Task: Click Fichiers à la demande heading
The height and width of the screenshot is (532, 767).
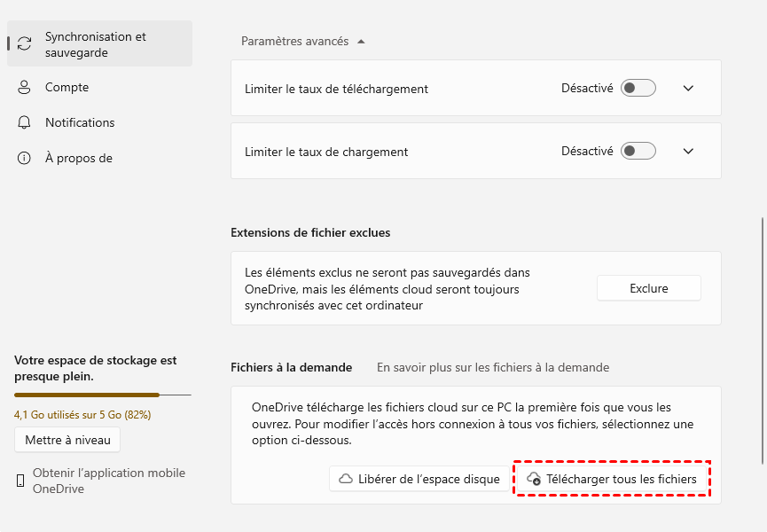Action: click(x=291, y=367)
